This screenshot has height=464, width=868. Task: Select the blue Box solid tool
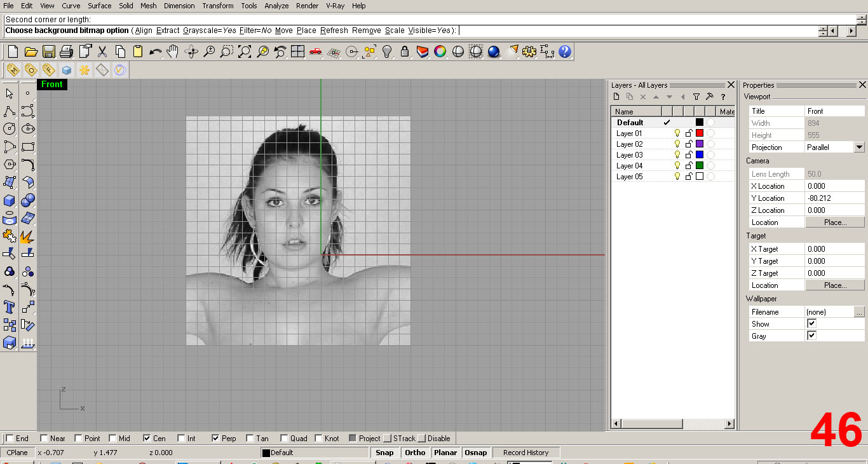tap(10, 200)
